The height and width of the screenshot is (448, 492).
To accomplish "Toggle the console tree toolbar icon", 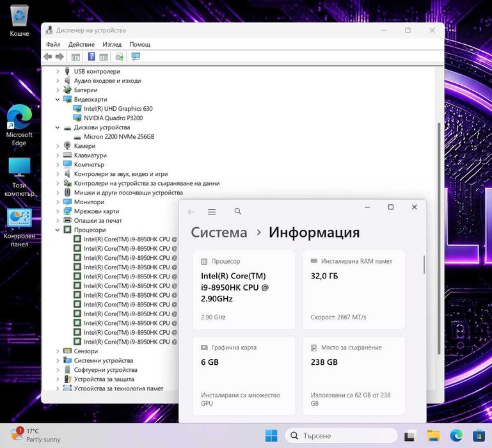I will pos(75,57).
